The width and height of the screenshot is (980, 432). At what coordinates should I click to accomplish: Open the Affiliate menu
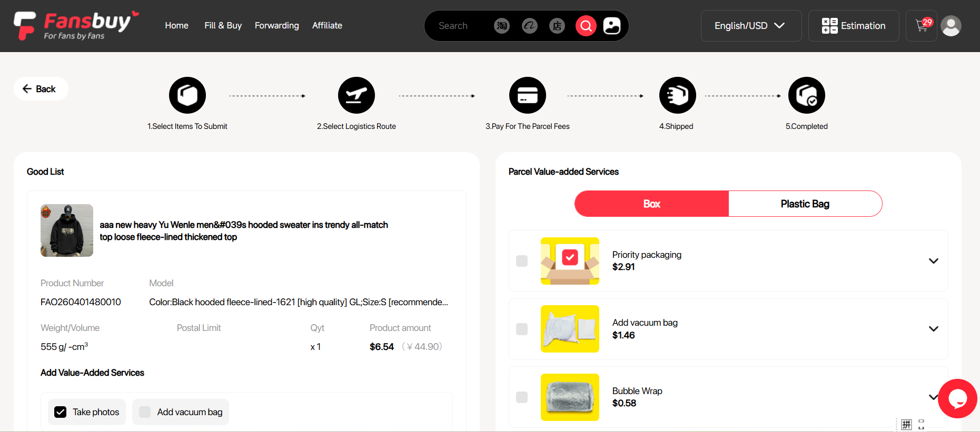tap(327, 25)
